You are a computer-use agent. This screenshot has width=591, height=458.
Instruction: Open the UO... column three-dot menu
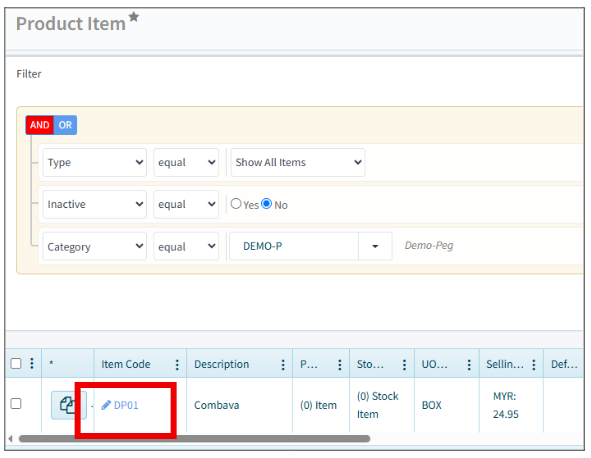(x=469, y=365)
